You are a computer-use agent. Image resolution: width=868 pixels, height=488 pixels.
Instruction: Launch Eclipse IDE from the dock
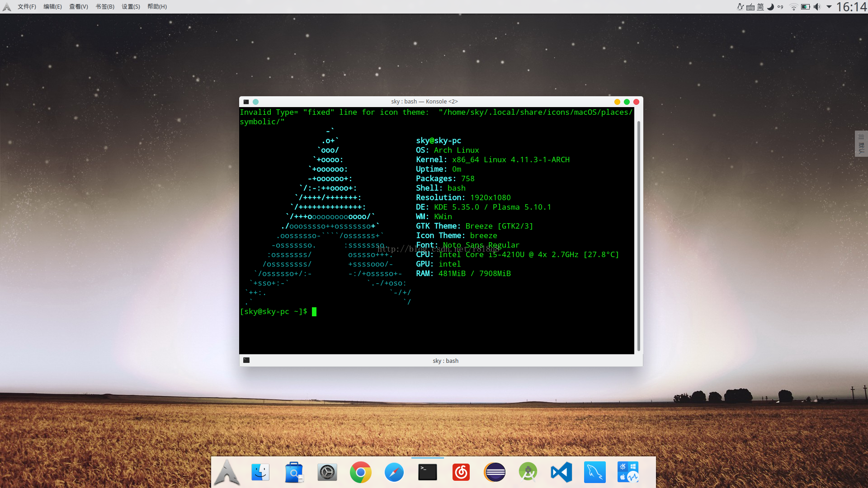495,473
